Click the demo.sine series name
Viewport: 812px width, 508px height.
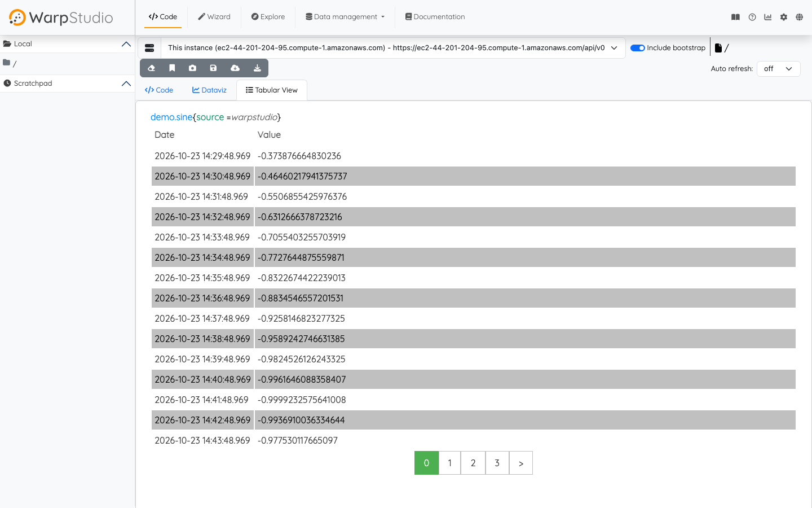pos(171,117)
